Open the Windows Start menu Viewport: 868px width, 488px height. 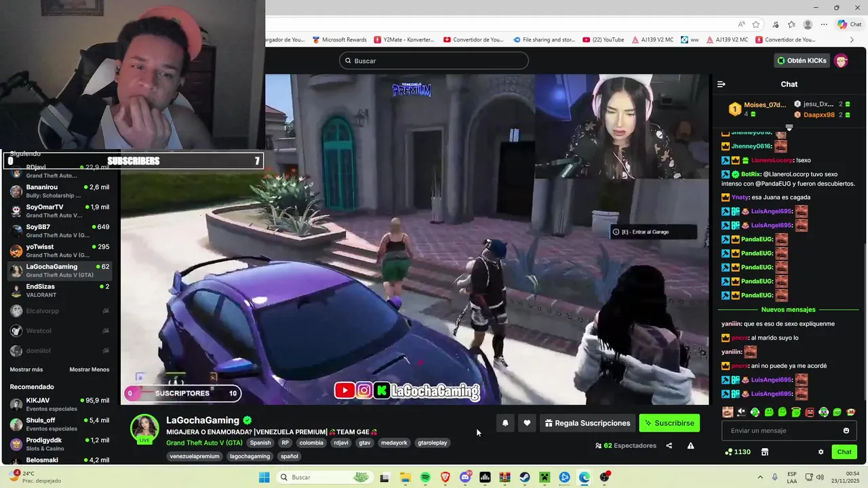[x=264, y=477]
